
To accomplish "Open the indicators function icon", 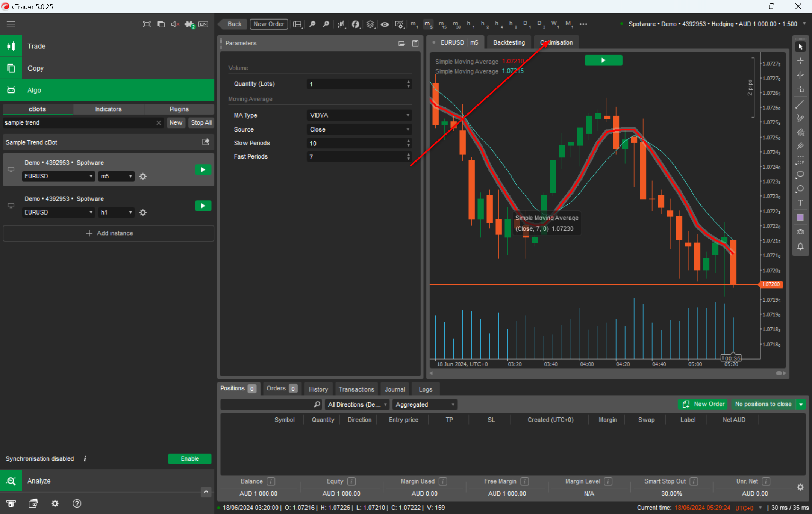I will (x=356, y=24).
